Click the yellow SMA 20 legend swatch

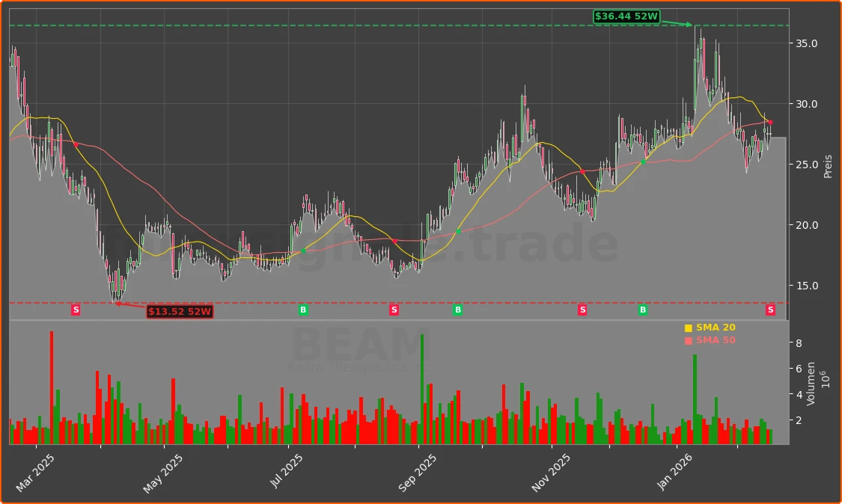pyautogui.click(x=689, y=328)
